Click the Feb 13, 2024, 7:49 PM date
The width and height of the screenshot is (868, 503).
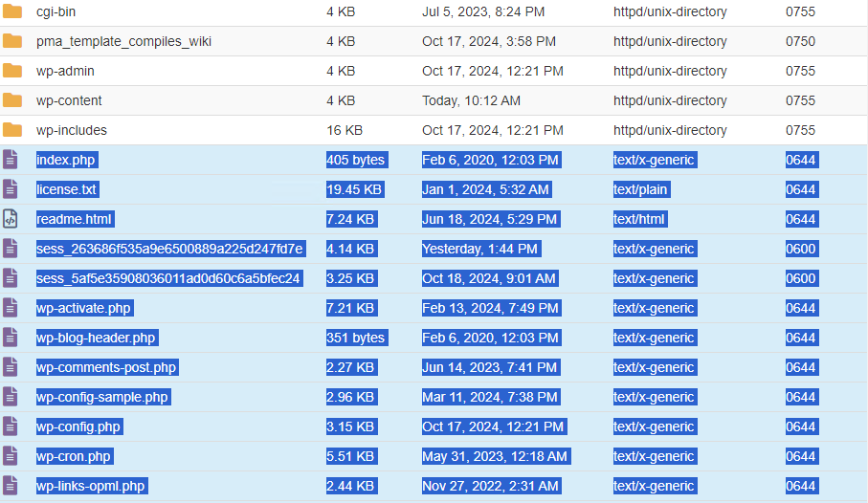[x=491, y=308]
